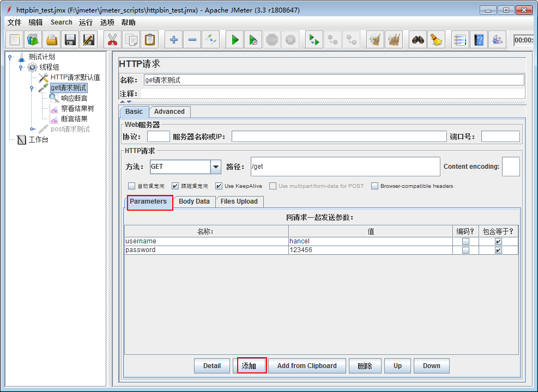
Task: Open Search with the binoculars icon
Action: [418, 40]
